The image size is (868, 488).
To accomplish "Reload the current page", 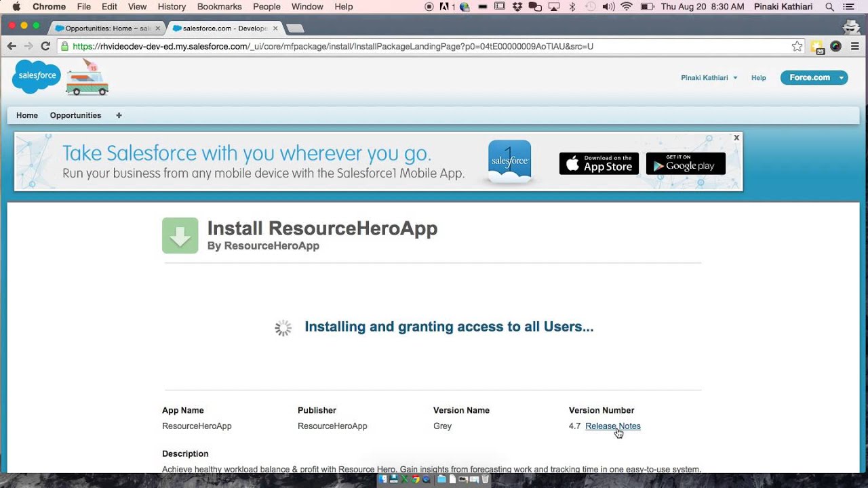I will click(x=45, y=46).
